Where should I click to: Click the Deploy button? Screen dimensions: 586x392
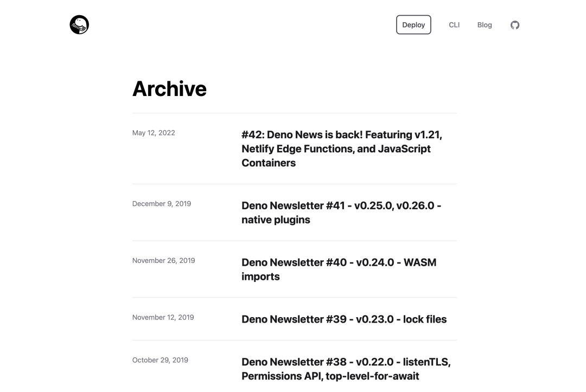click(413, 24)
